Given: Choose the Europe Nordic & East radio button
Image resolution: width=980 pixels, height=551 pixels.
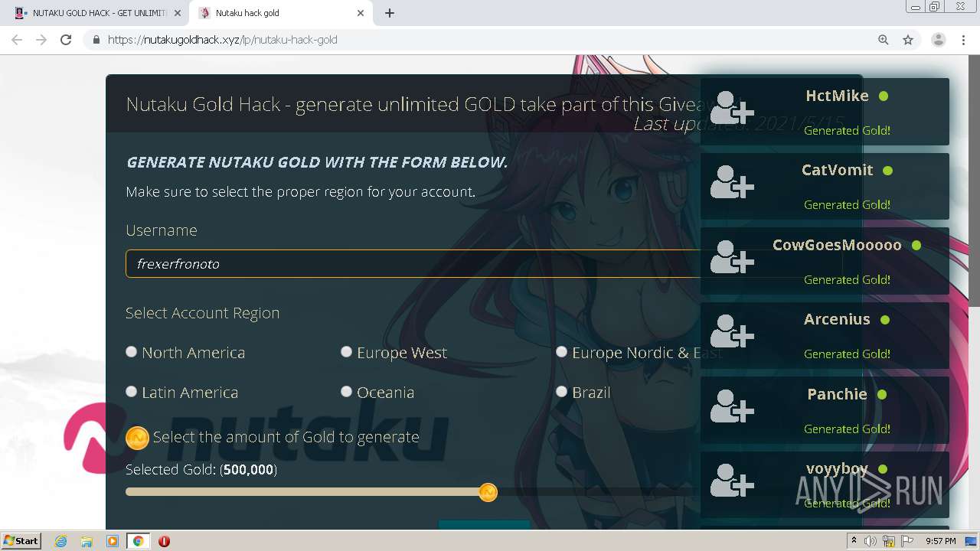Looking at the screenshot, I should click(x=562, y=352).
